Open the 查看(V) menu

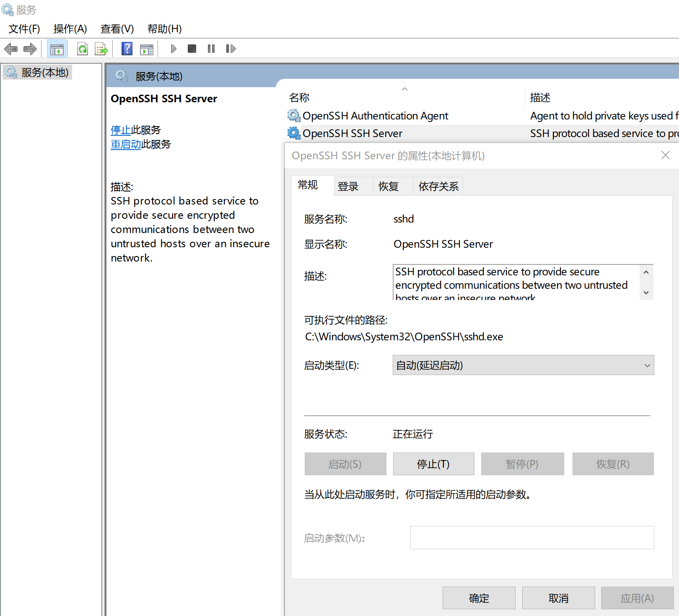[x=117, y=29]
